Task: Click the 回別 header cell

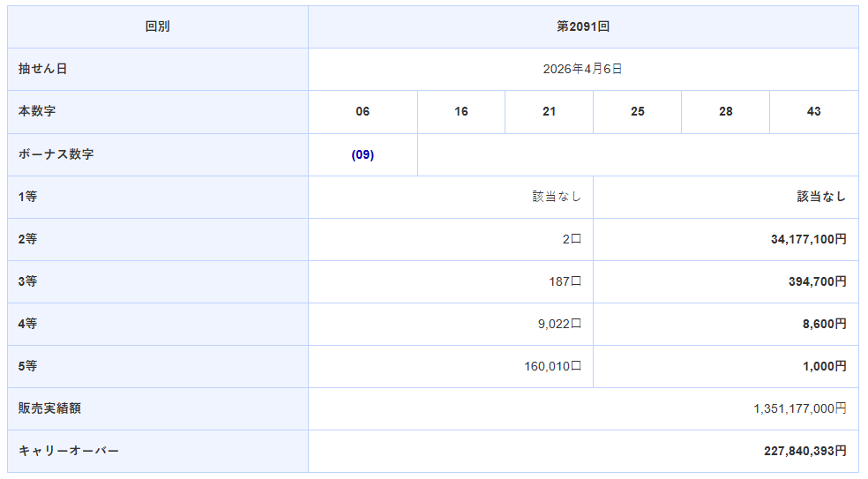Action: coord(157,26)
